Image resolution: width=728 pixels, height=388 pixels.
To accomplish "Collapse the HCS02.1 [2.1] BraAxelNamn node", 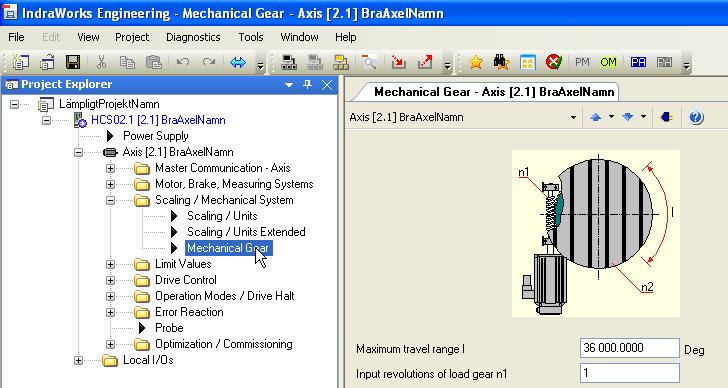I will coord(46,120).
